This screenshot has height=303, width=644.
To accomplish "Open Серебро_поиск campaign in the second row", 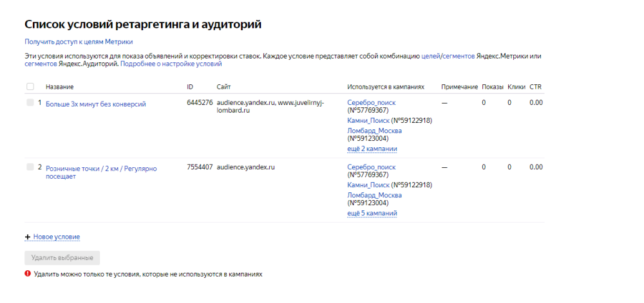I will (x=371, y=167).
